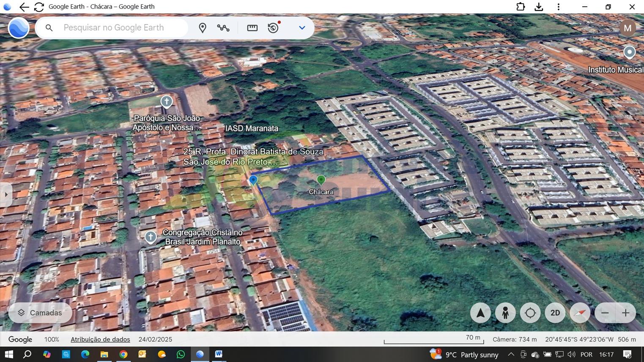Expand the collapsed left side panel

pyautogui.click(x=6, y=194)
